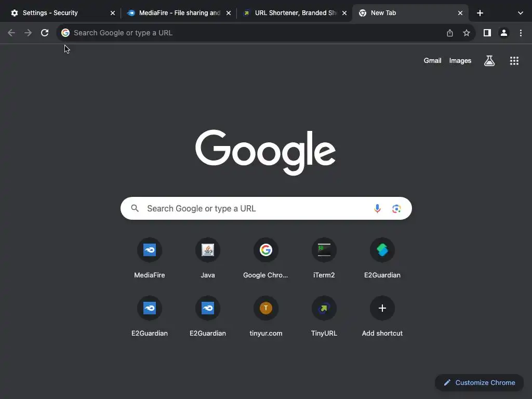Image resolution: width=532 pixels, height=399 pixels.
Task: Reload the current page
Action: coord(45,33)
